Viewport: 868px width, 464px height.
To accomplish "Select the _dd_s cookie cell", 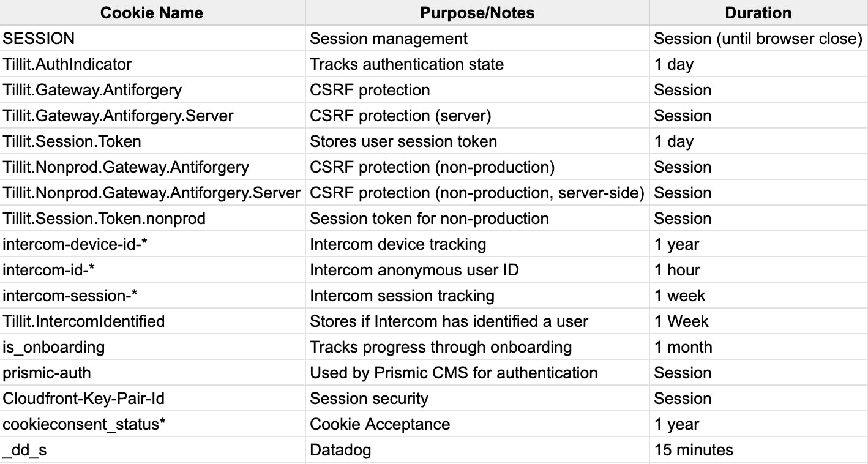I will 152,450.
